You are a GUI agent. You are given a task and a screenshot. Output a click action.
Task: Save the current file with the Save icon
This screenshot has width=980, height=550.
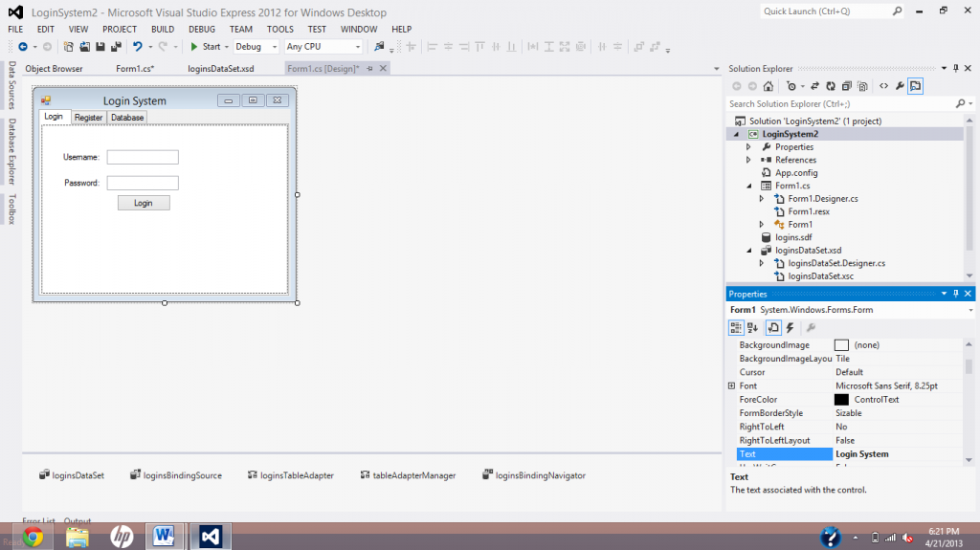point(100,47)
